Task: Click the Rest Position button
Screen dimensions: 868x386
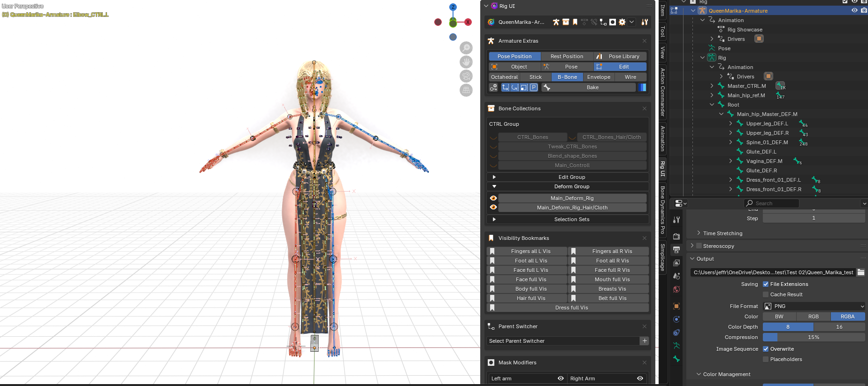Action: (x=567, y=56)
